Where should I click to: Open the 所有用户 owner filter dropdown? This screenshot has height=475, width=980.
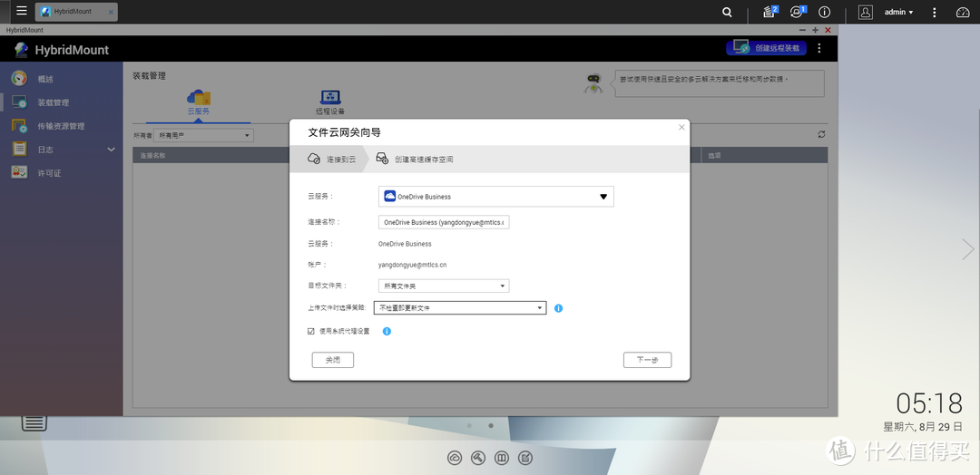pos(204,135)
